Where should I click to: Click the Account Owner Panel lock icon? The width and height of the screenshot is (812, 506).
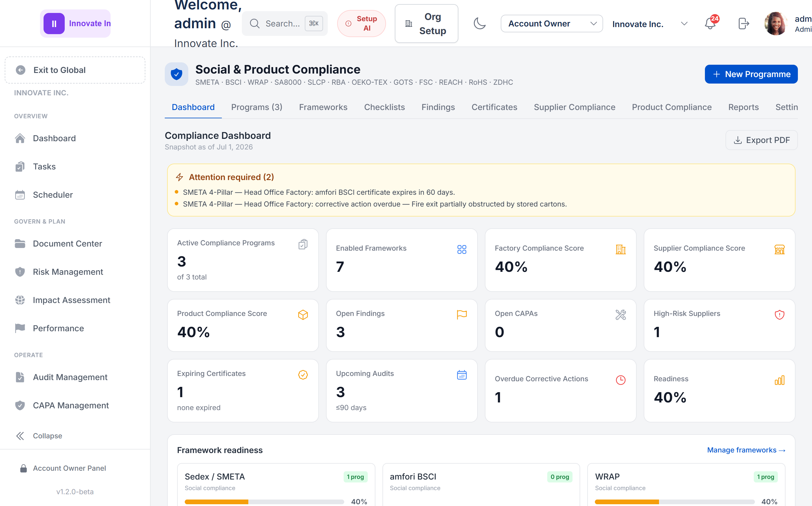click(x=24, y=468)
